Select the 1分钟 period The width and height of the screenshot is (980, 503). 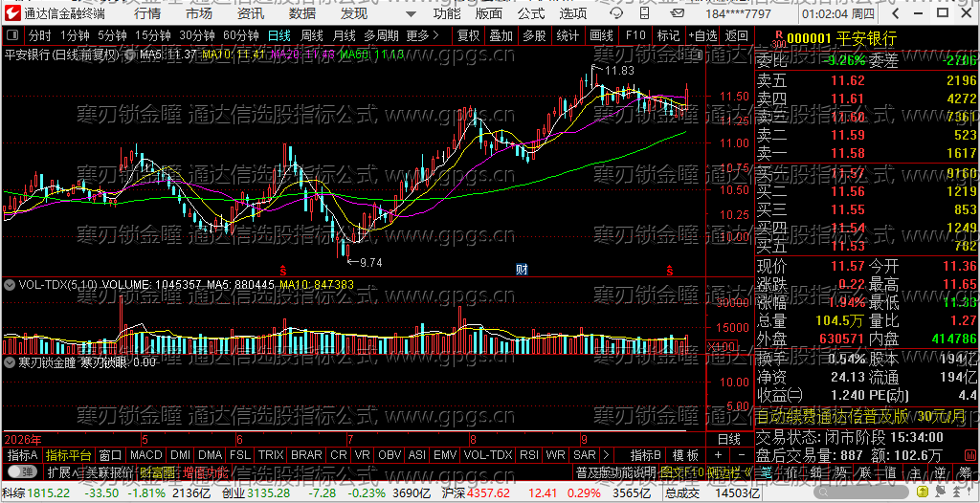76,35
